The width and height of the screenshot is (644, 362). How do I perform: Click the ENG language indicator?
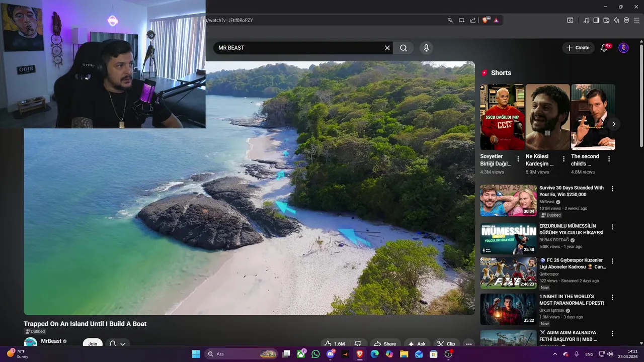click(589, 354)
